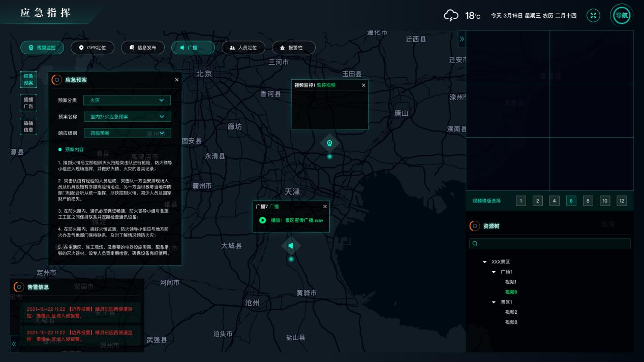644x362 pixels.
Task: Click the 预案内容 section heading
Action: [x=74, y=150]
